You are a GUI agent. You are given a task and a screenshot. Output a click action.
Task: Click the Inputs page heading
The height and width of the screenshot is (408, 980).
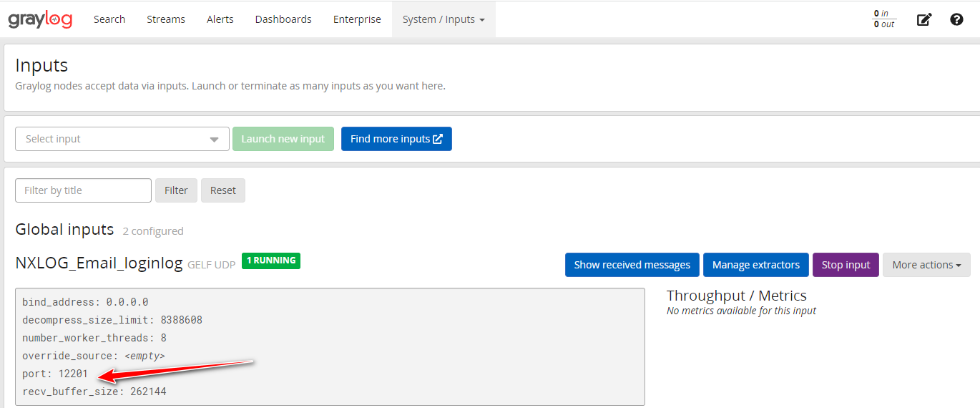pos(41,65)
